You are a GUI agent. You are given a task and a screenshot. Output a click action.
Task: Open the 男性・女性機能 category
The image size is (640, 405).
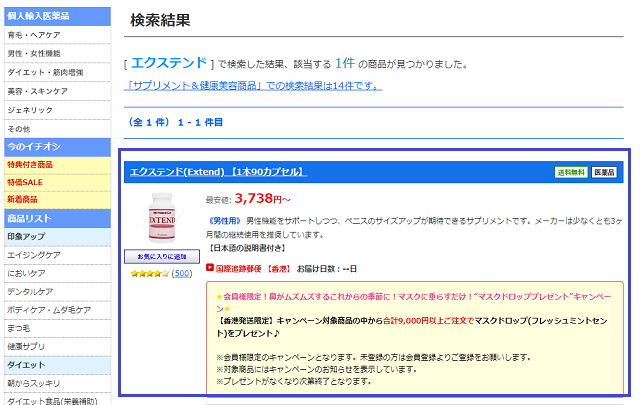[x=58, y=53]
